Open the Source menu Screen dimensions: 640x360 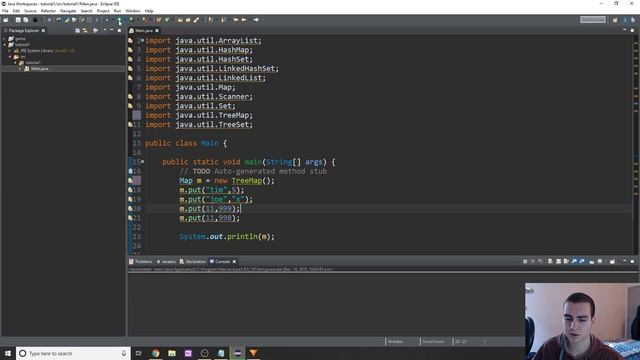tap(30, 11)
